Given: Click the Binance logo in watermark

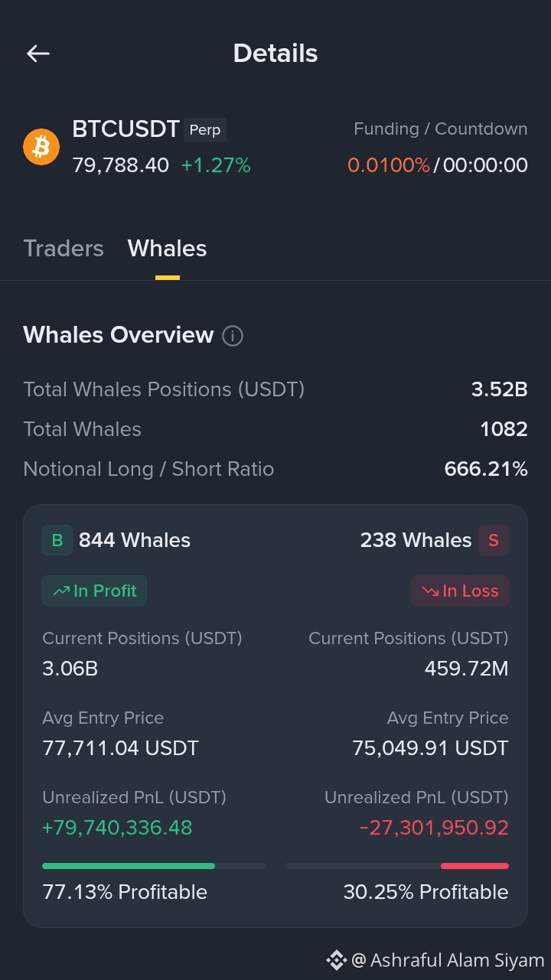Looking at the screenshot, I should pyautogui.click(x=336, y=960).
